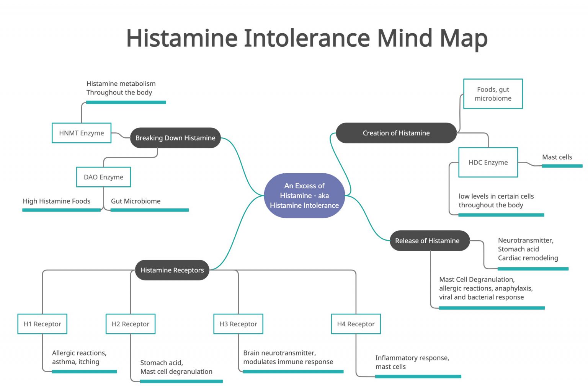Click the "DAO Enzyme" box
The width and height of the screenshot is (588, 391).
[x=103, y=177]
